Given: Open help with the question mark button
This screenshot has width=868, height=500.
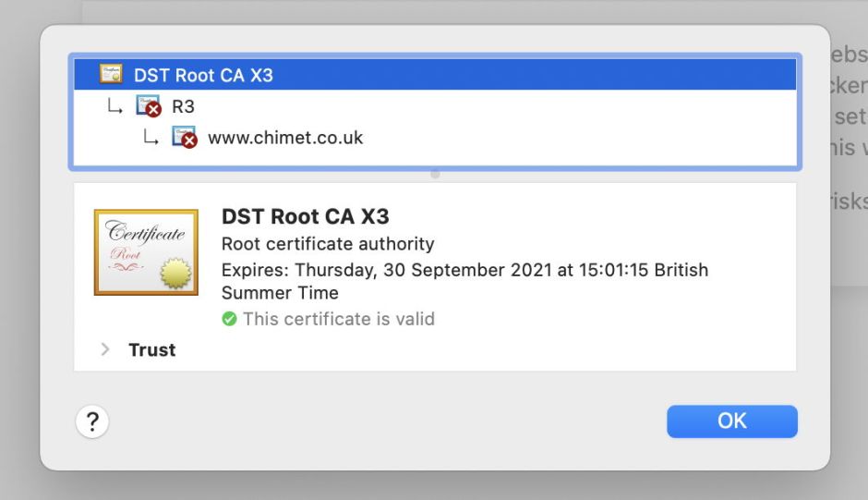Looking at the screenshot, I should (x=92, y=422).
